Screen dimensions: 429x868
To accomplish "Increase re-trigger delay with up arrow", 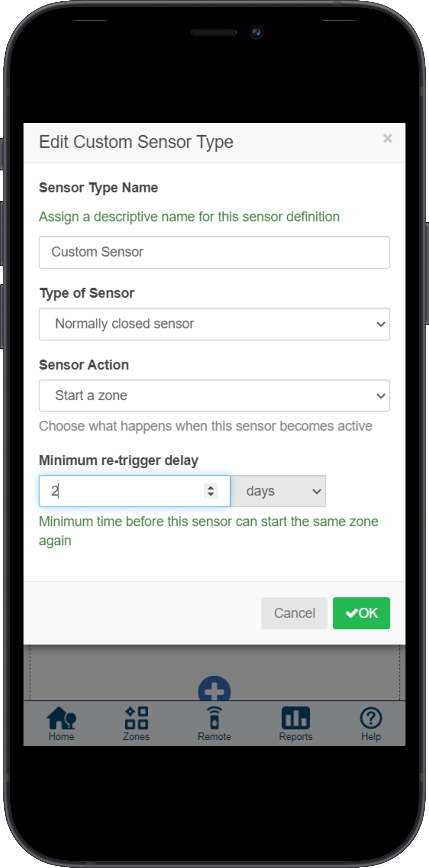I will click(x=211, y=487).
